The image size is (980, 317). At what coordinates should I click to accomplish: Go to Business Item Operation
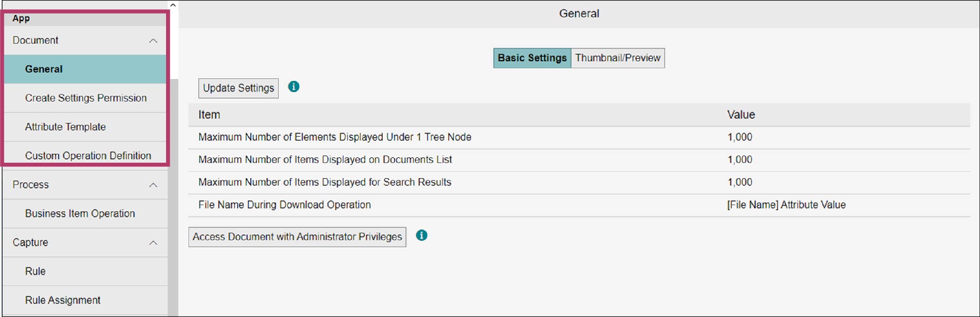[x=80, y=214]
